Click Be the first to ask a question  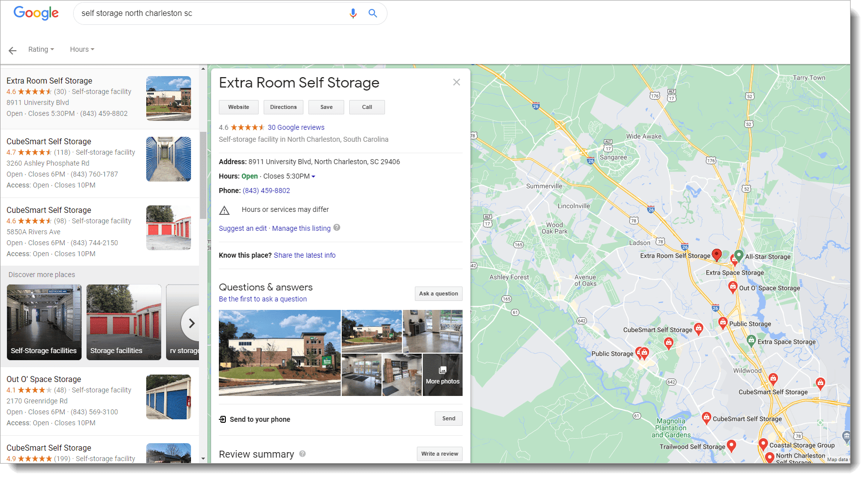coord(263,299)
